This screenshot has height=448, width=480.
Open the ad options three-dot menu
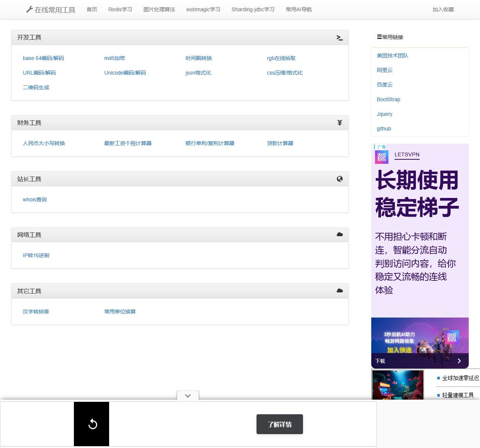click(374, 147)
